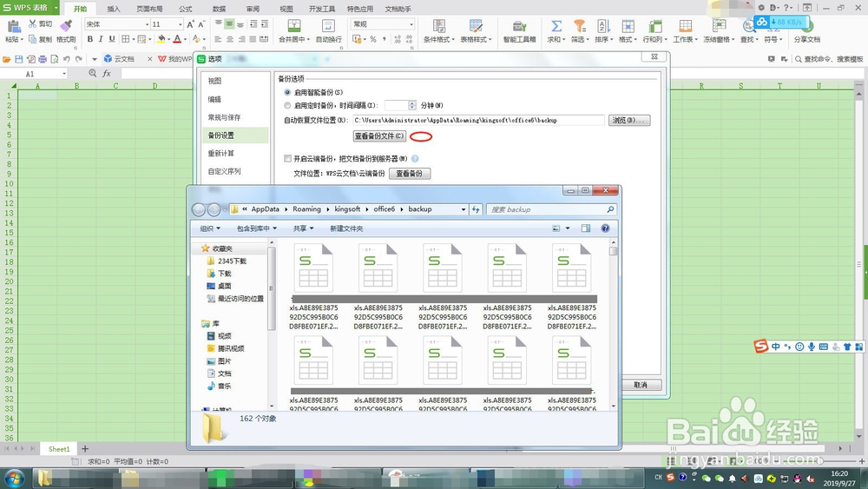Image resolution: width=868 pixels, height=489 pixels.
Task: Click the font color A swatch
Action: pyautogui.click(x=177, y=39)
